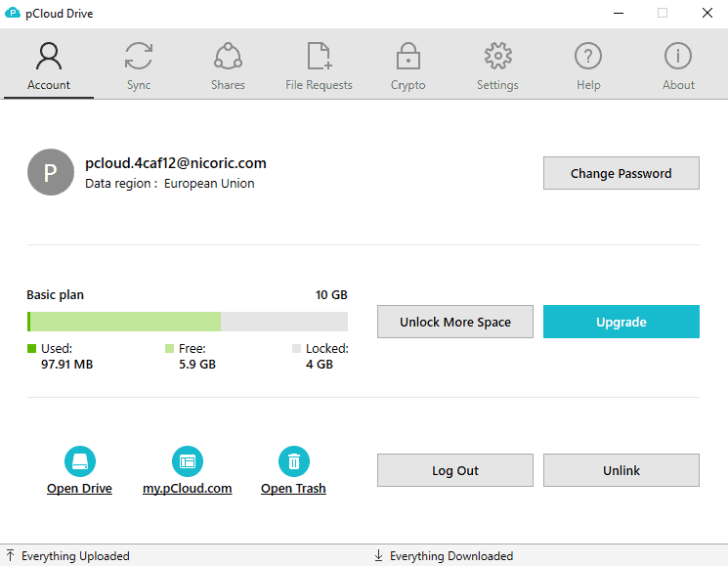Click the download arrow status icon
The height and width of the screenshot is (566, 728).
[x=379, y=555]
